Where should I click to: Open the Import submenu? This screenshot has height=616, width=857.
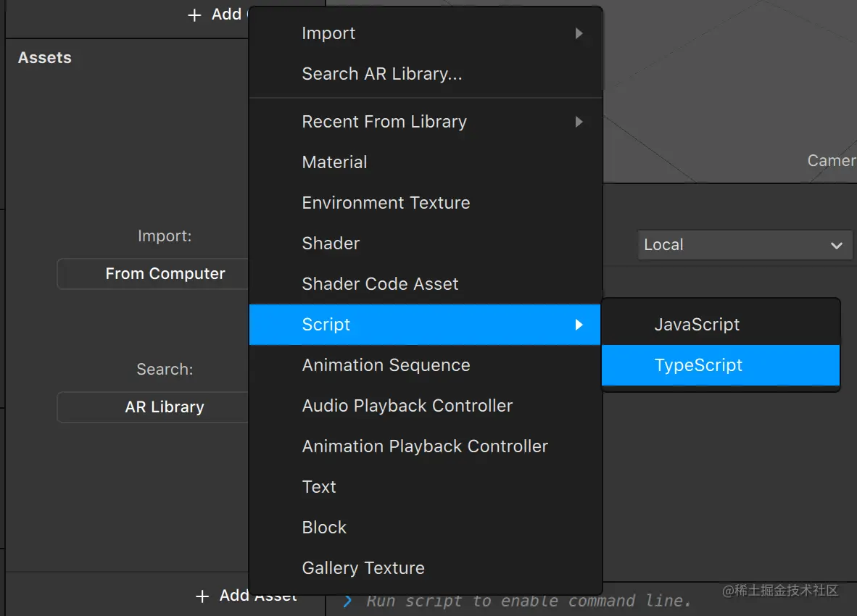pos(328,33)
